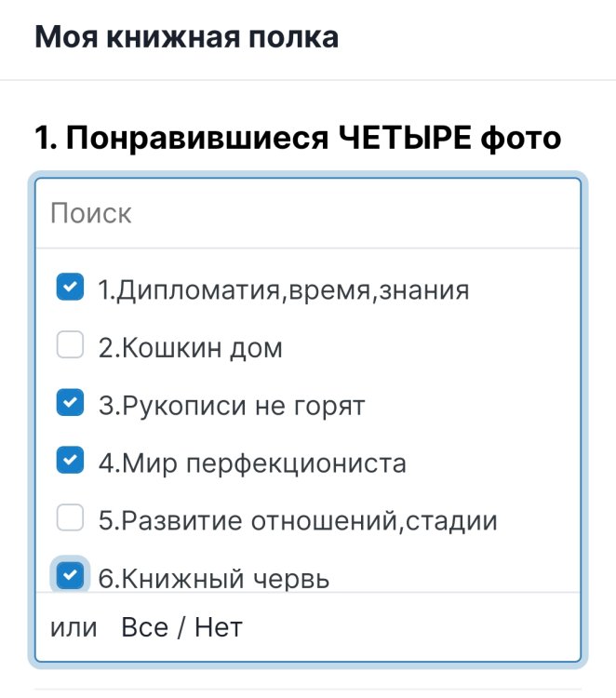Toggle the focused '6.Книжный червь' checkbox
This screenshot has width=616, height=698.
coord(70,576)
